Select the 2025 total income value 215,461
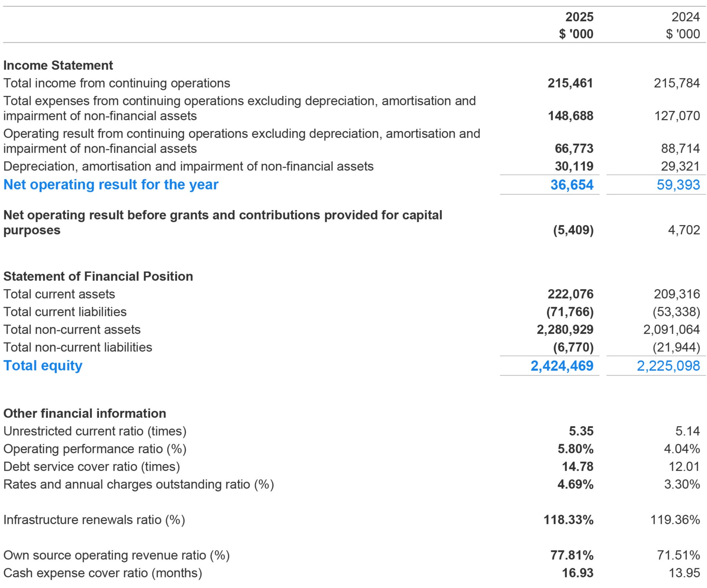 [x=570, y=83]
